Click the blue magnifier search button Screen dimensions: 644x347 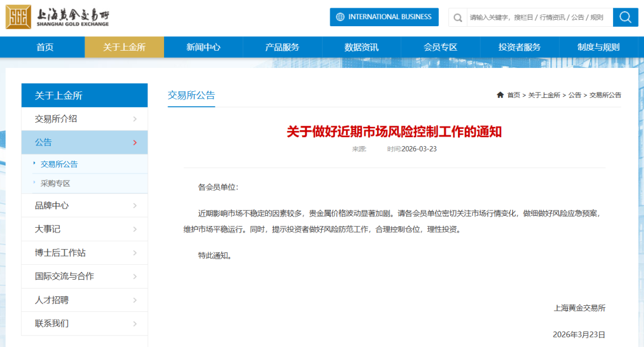625,17
